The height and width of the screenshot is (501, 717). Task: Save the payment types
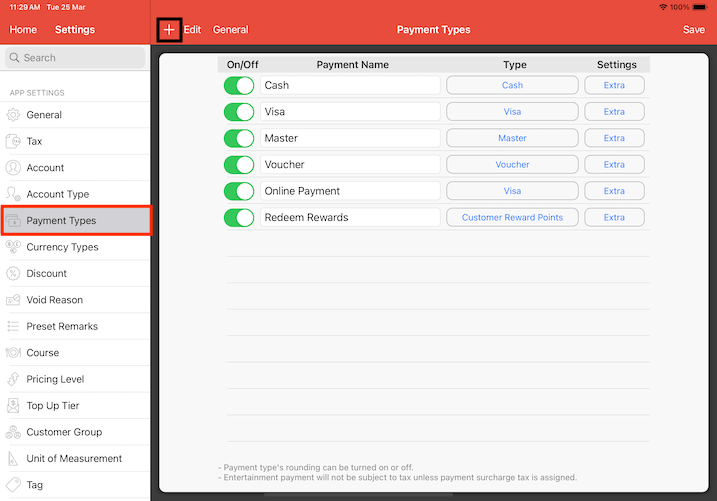(x=694, y=30)
